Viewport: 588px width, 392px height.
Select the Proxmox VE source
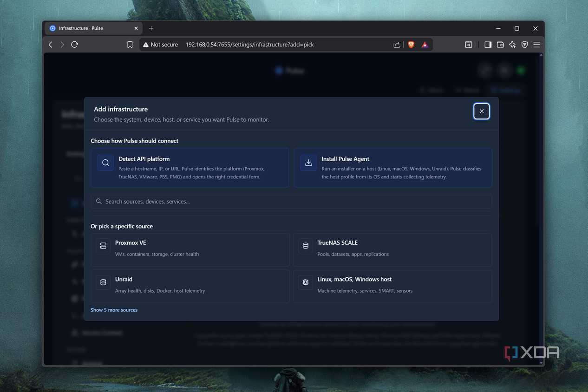click(190, 250)
